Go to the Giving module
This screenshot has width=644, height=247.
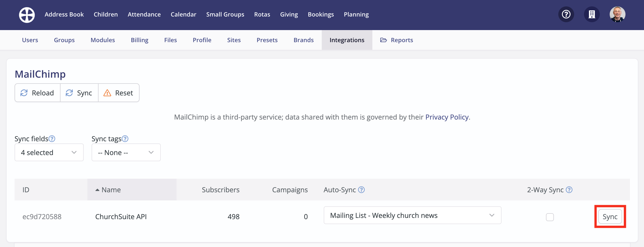coord(289,15)
